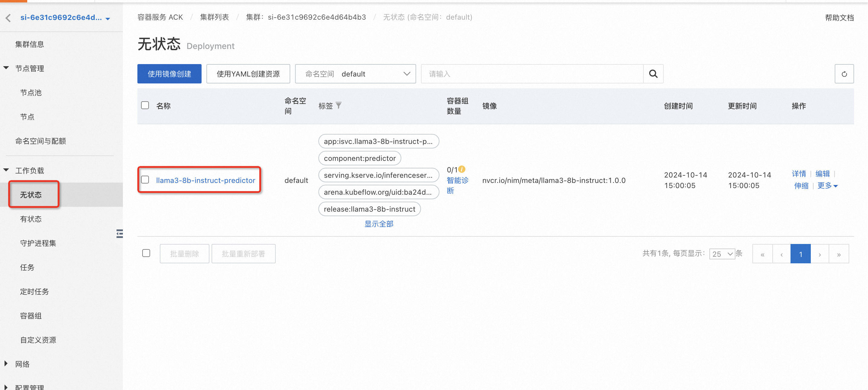
Task: Click the serving.kserve.io/inferenceser... tag
Action: pyautogui.click(x=378, y=175)
